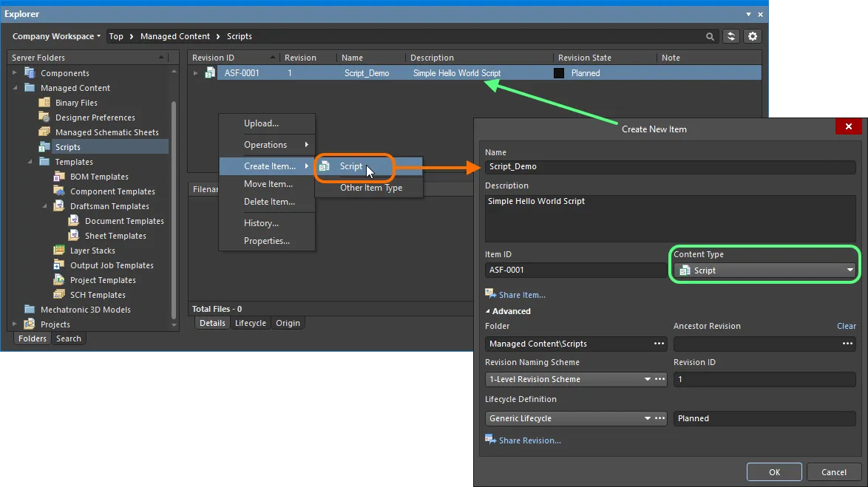Choose Properties... from context menu
Image resolution: width=868 pixels, height=487 pixels.
tap(268, 241)
